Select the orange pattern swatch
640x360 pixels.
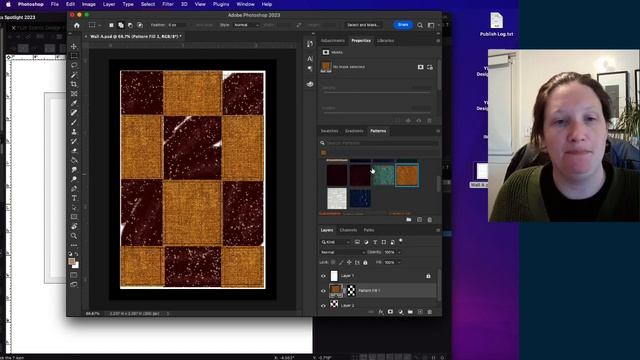(x=407, y=175)
